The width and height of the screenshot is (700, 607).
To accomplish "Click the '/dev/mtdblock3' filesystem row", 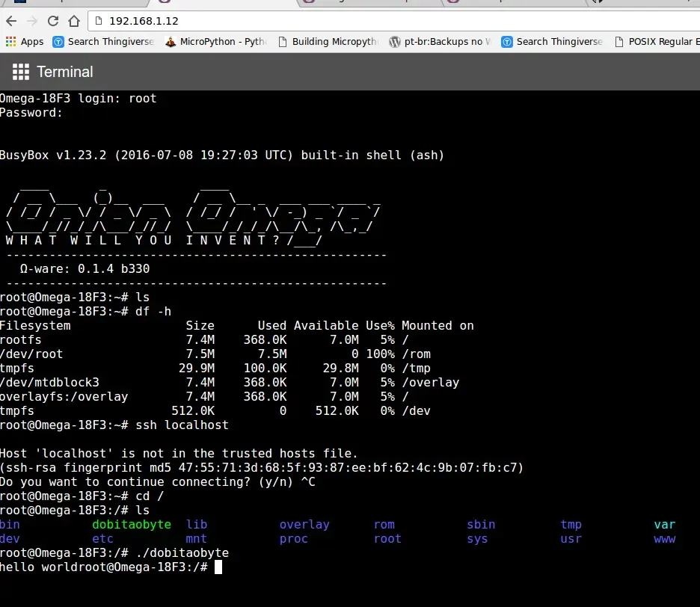I will pyautogui.click(x=230, y=383).
